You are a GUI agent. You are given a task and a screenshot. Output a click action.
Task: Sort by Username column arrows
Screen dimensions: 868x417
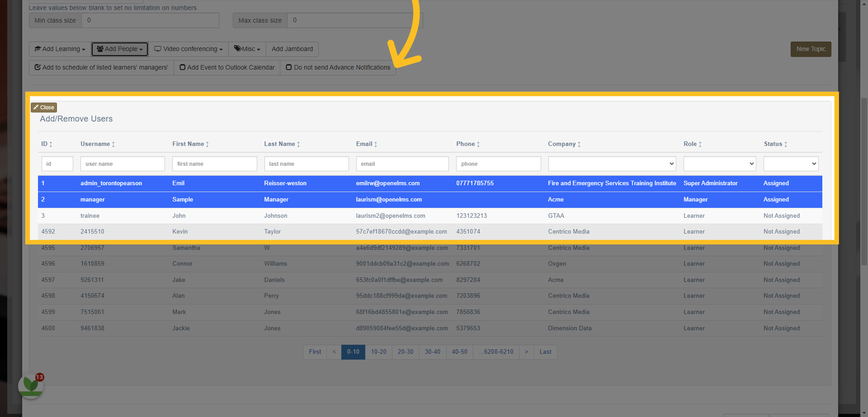(x=113, y=144)
